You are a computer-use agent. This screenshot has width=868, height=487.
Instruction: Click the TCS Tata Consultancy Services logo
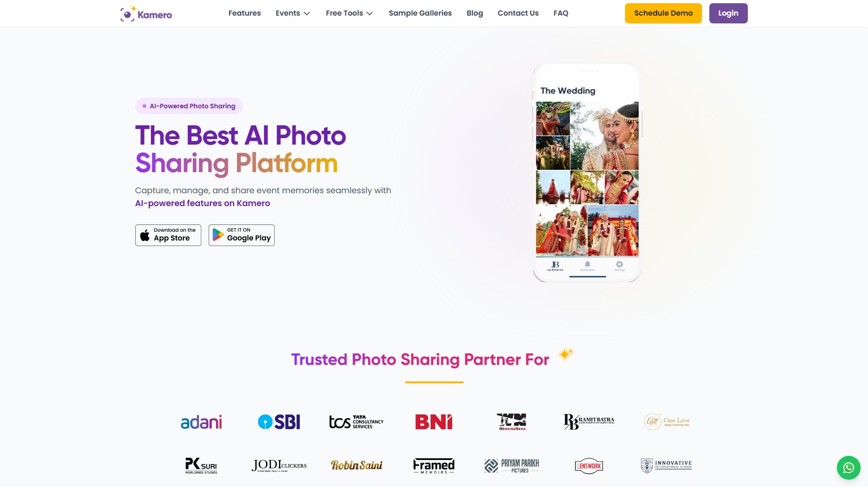tap(356, 422)
